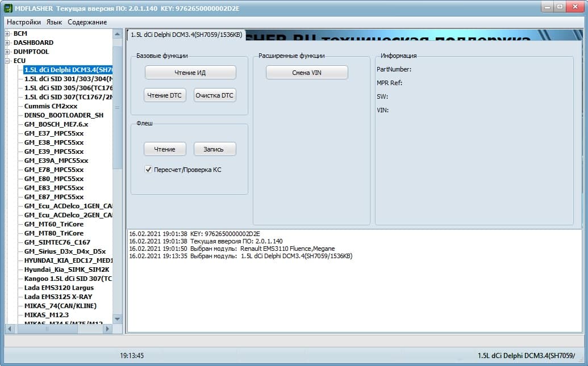Select MIKAS_M12.3 in tree
Screen dimensions: 588x366
[47, 315]
